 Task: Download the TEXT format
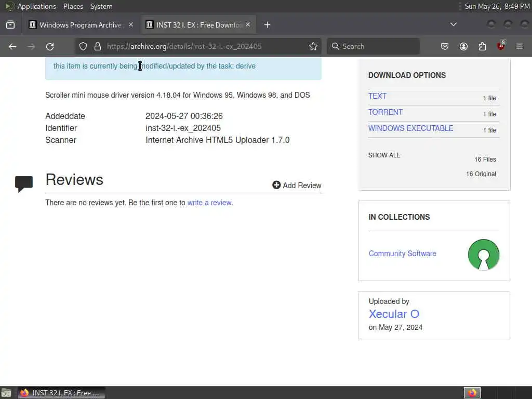click(377, 96)
